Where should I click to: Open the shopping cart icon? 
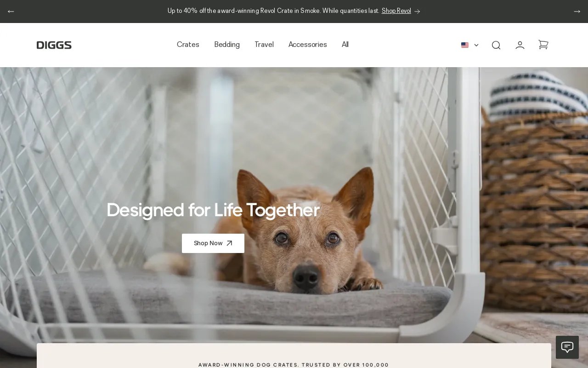(x=543, y=45)
